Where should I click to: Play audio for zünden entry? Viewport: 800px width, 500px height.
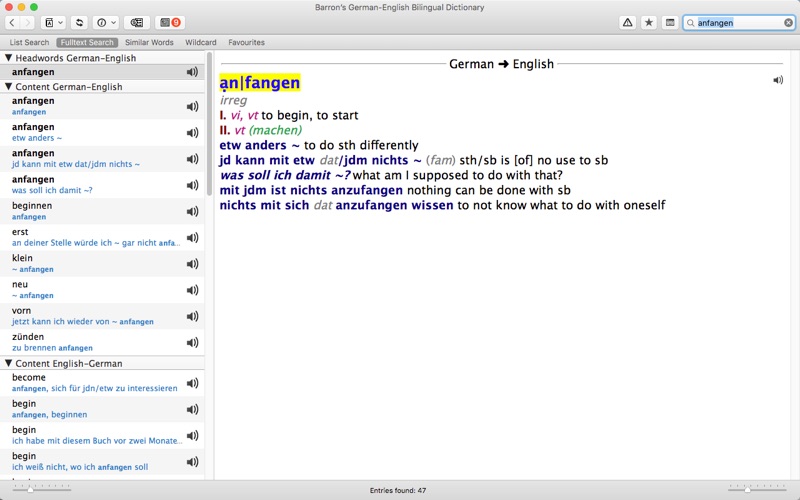click(x=192, y=343)
